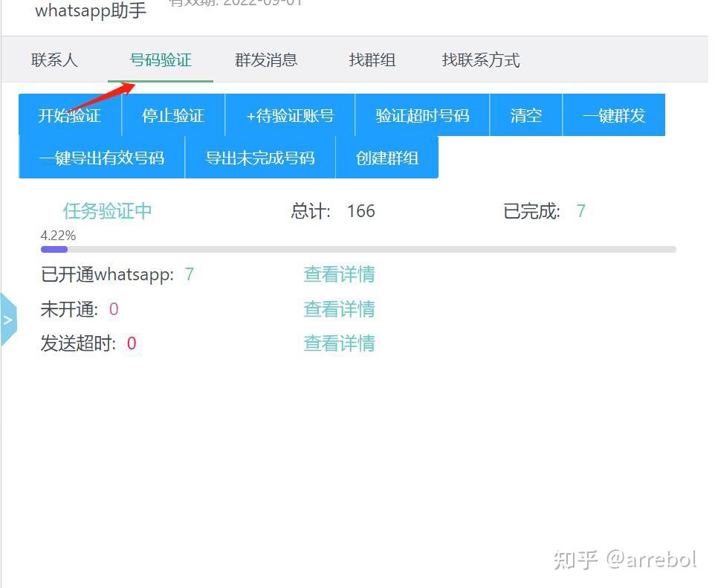Open the 群发消息 tab
715x588 pixels.
pyautogui.click(x=266, y=59)
